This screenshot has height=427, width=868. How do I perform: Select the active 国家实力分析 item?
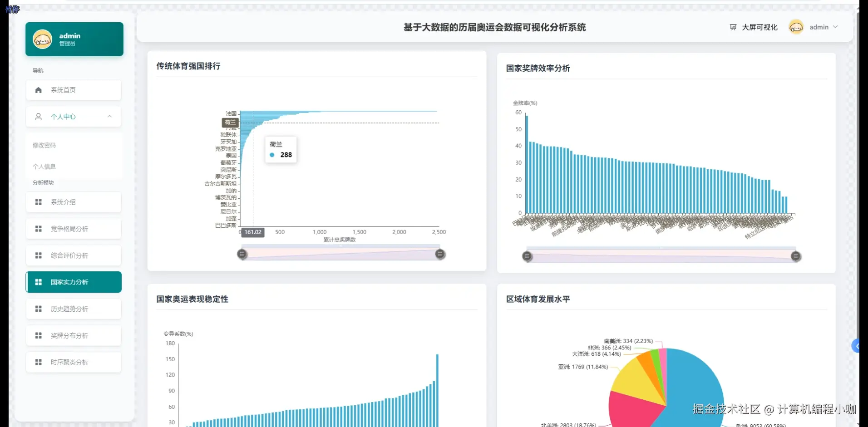(74, 282)
